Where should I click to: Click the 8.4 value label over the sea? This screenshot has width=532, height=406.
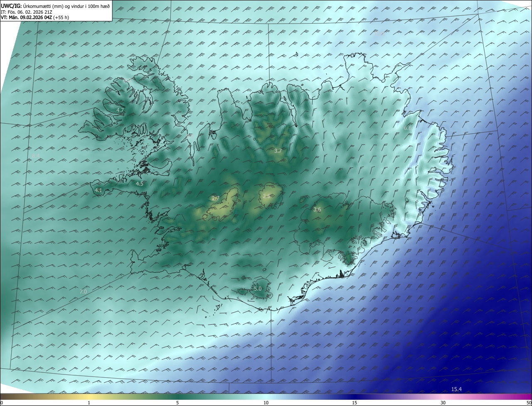[x=36, y=156]
